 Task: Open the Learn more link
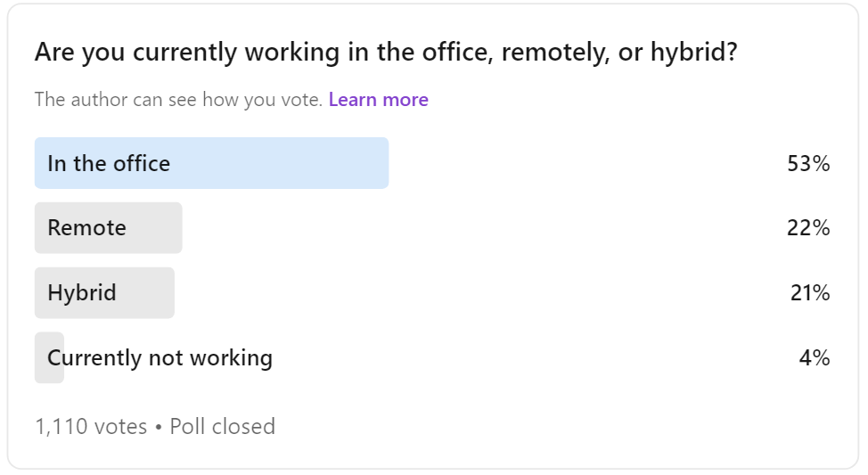point(378,100)
